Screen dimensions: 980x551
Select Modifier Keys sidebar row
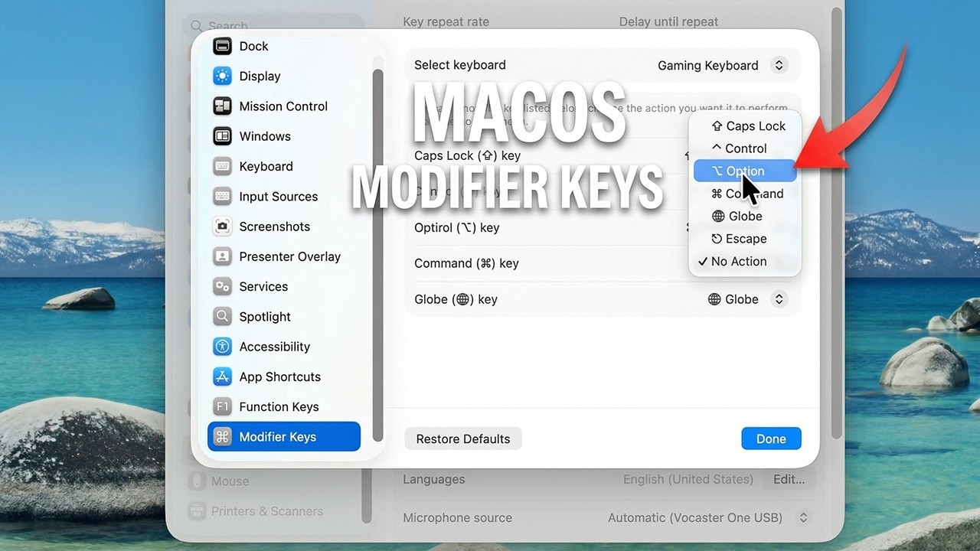click(x=284, y=437)
